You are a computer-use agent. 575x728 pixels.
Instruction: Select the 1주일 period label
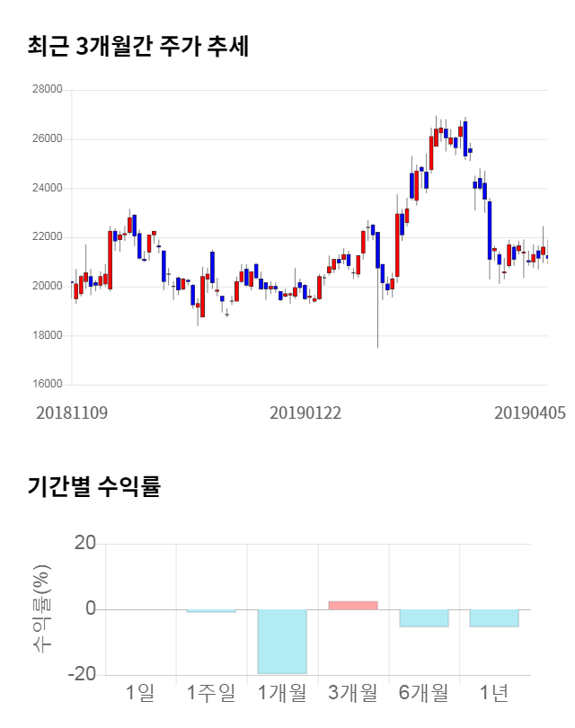point(211,692)
